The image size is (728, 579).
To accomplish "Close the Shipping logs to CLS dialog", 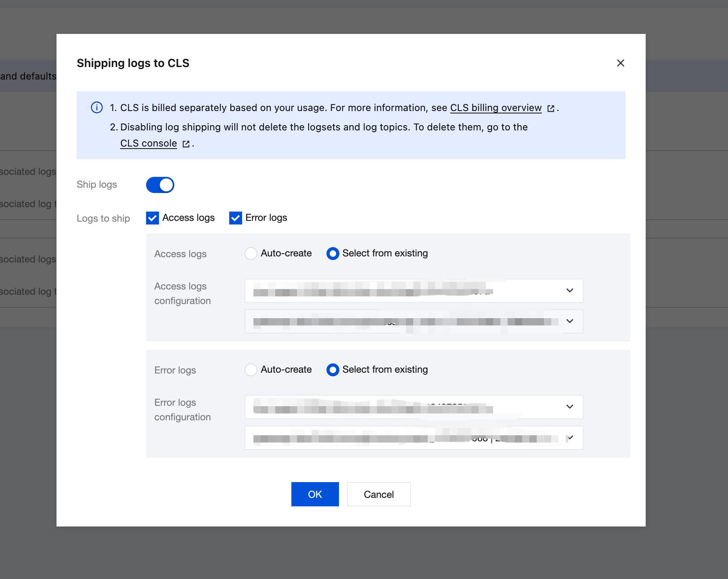I will [x=620, y=63].
